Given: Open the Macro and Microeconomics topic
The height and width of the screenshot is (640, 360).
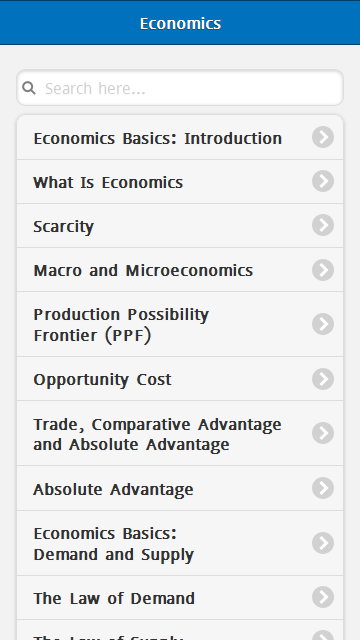Looking at the screenshot, I should tap(180, 270).
